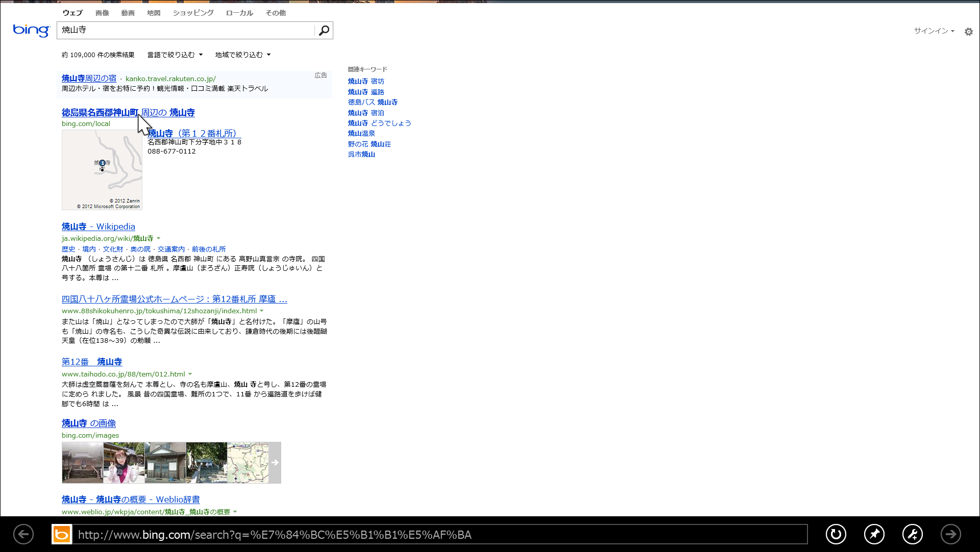Open the その他 menu

pyautogui.click(x=276, y=13)
